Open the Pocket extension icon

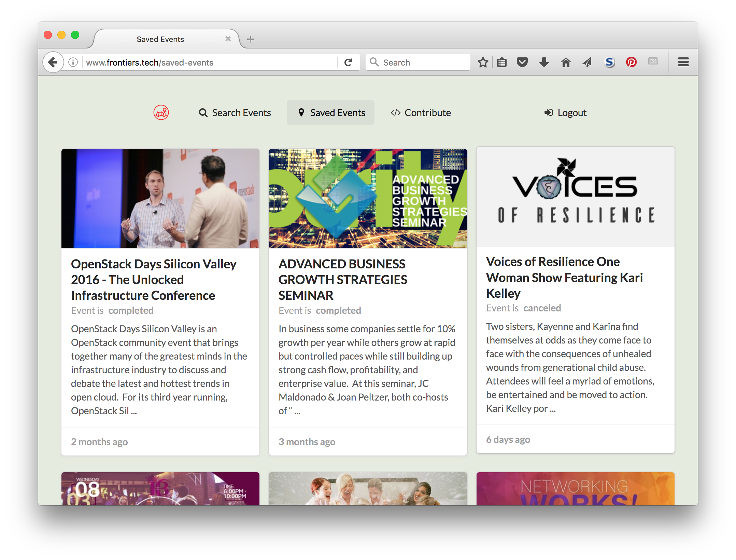522,62
